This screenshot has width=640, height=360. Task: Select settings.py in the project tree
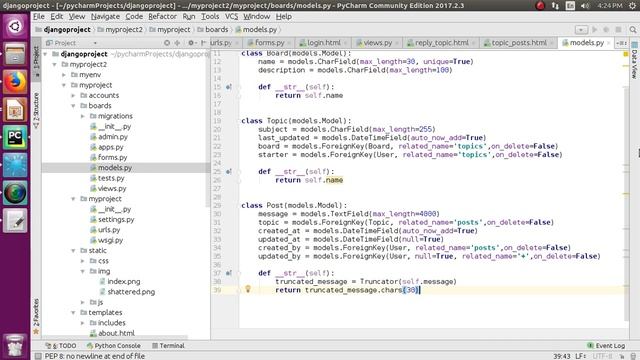click(x=116, y=219)
